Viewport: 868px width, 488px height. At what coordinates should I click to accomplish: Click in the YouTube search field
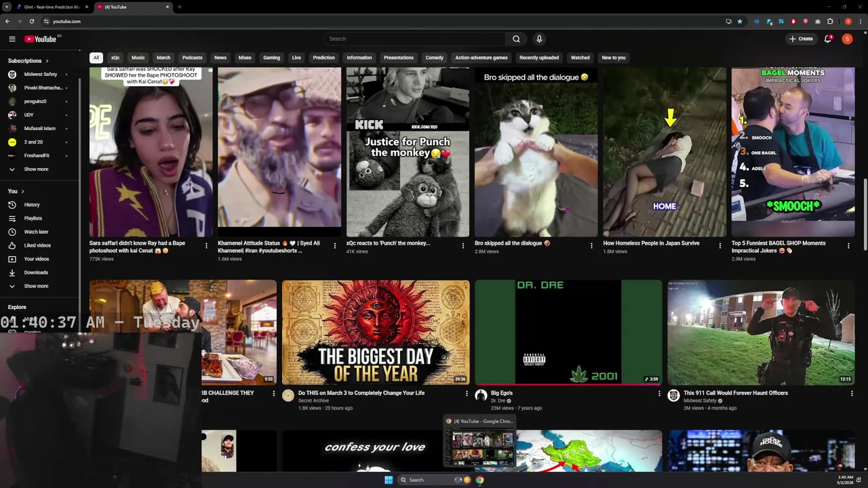coord(415,39)
